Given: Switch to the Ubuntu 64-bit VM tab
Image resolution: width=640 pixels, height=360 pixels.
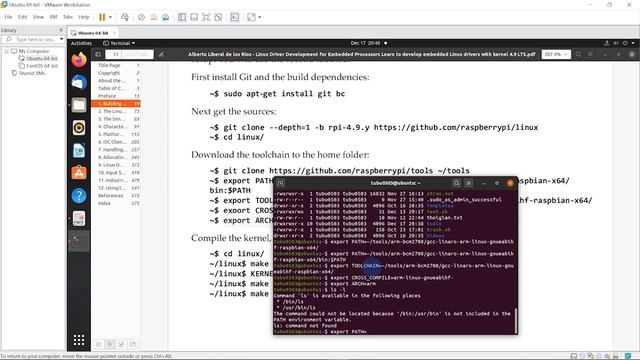Looking at the screenshot, I should coord(93,33).
